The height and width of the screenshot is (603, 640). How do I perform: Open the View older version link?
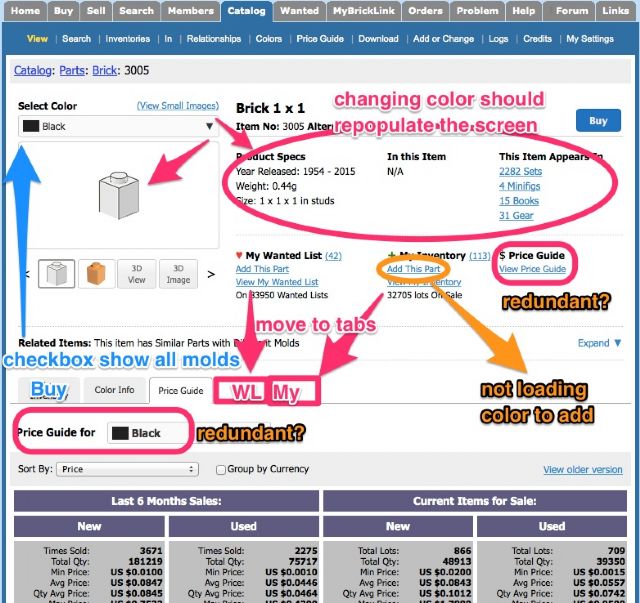[582, 469]
